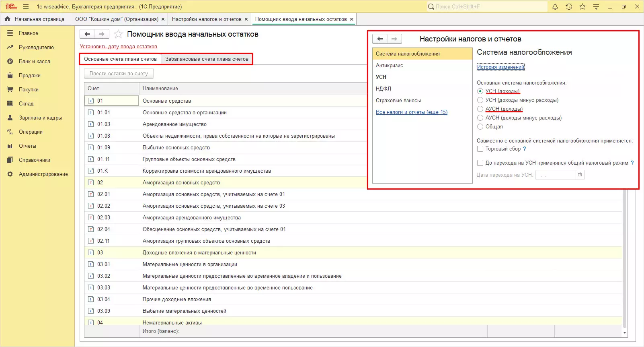
Task: Enable the Торговый сбор checkbox
Action: [480, 149]
